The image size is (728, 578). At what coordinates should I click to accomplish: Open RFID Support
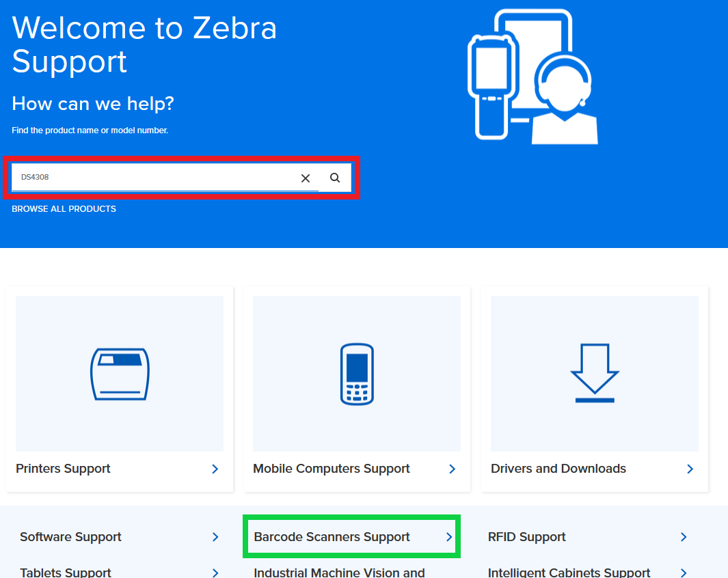(527, 537)
